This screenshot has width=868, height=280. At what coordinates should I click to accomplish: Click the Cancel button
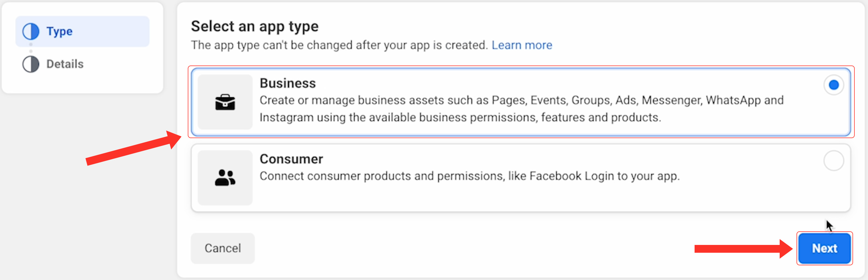(x=223, y=248)
